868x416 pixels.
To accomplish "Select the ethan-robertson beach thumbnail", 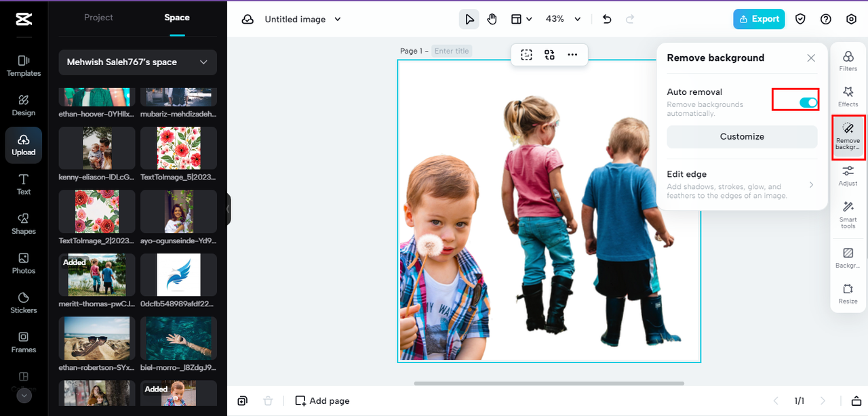I will tap(97, 339).
